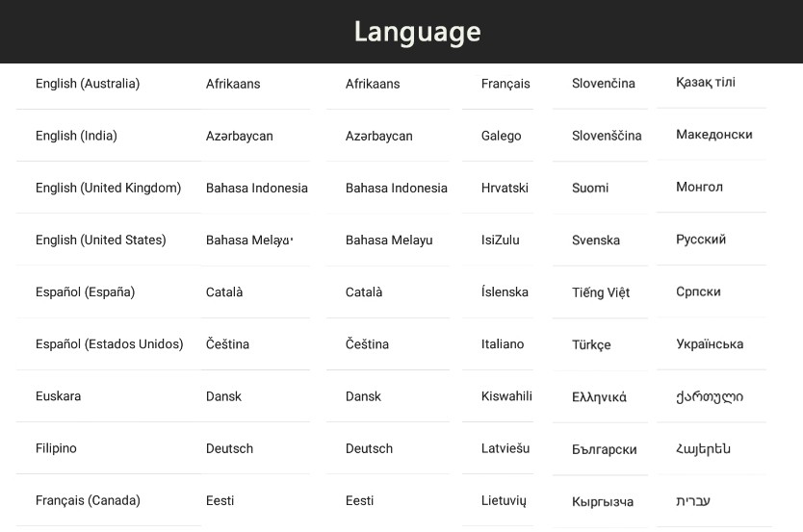Choose Tiếng Việt language
Image resolution: width=803 pixels, height=532 pixels.
pos(600,292)
